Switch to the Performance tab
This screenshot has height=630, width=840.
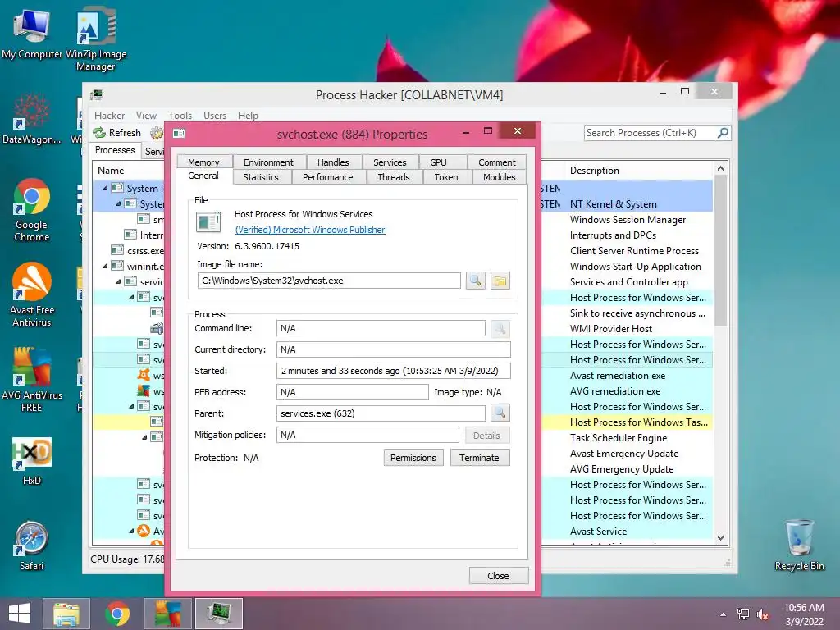pyautogui.click(x=328, y=177)
